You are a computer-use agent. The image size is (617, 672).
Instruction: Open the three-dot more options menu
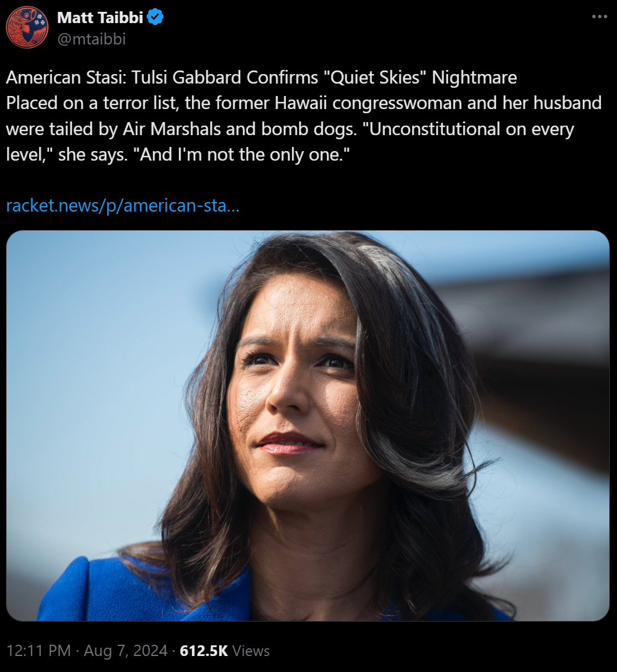tap(599, 17)
